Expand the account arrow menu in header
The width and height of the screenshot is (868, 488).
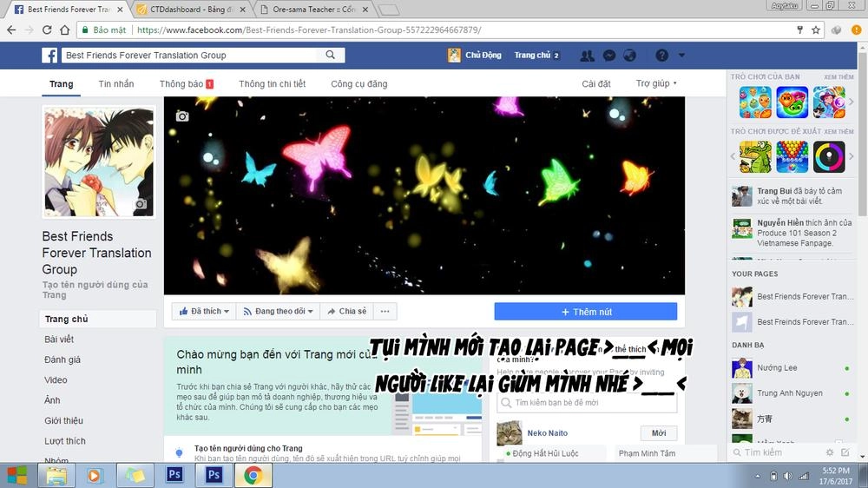[681, 55]
